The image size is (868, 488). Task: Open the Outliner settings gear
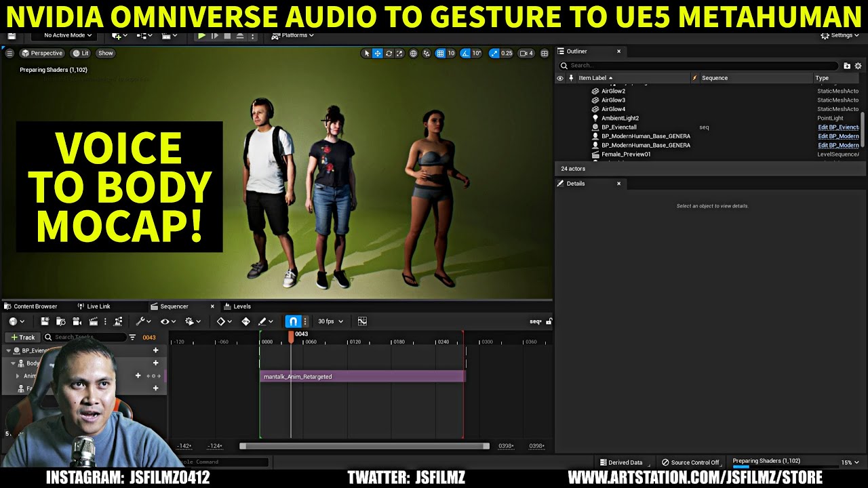858,66
